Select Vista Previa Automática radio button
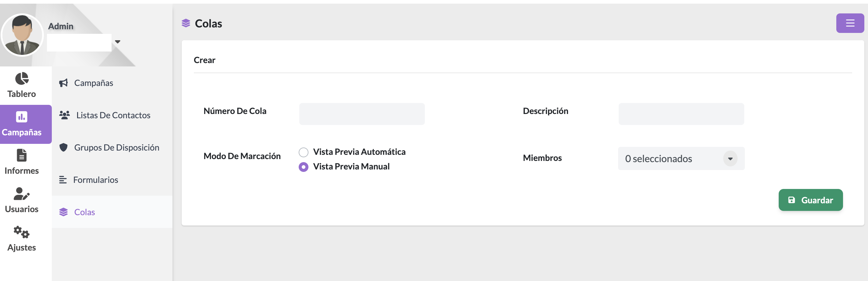 pyautogui.click(x=303, y=152)
